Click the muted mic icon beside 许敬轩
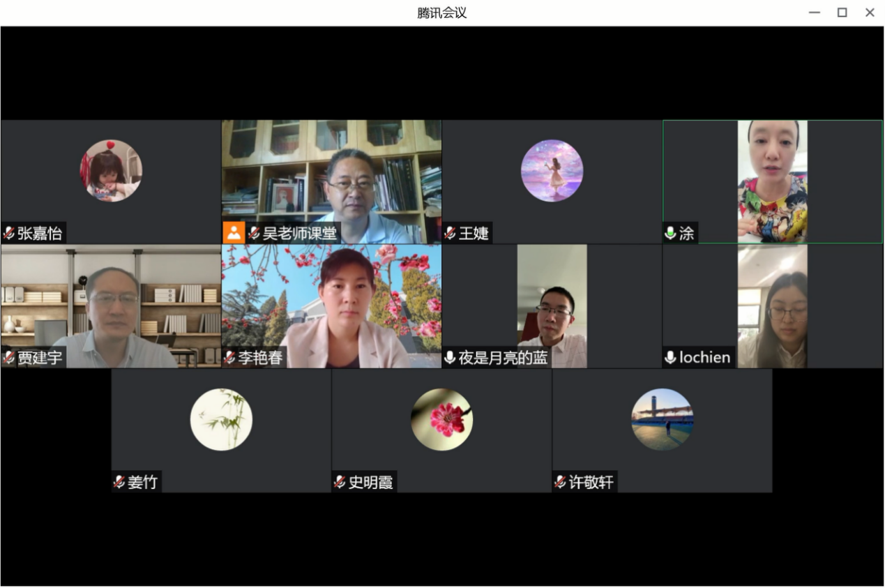Screen dimensions: 885x588 [560, 482]
